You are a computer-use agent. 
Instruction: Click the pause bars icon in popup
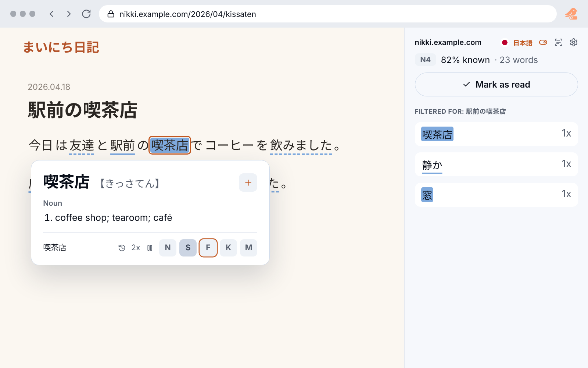(x=150, y=248)
